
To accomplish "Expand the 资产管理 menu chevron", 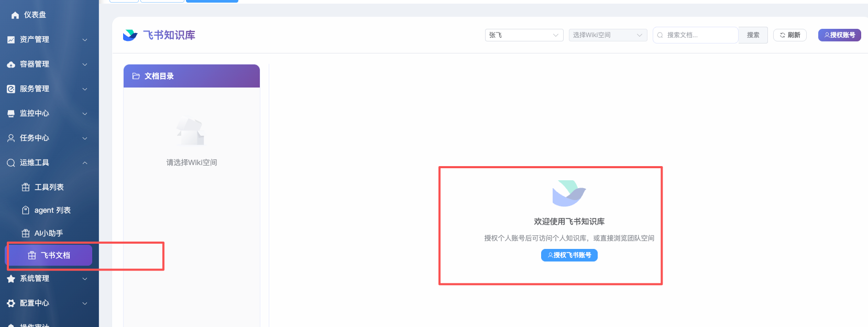I will 85,40.
